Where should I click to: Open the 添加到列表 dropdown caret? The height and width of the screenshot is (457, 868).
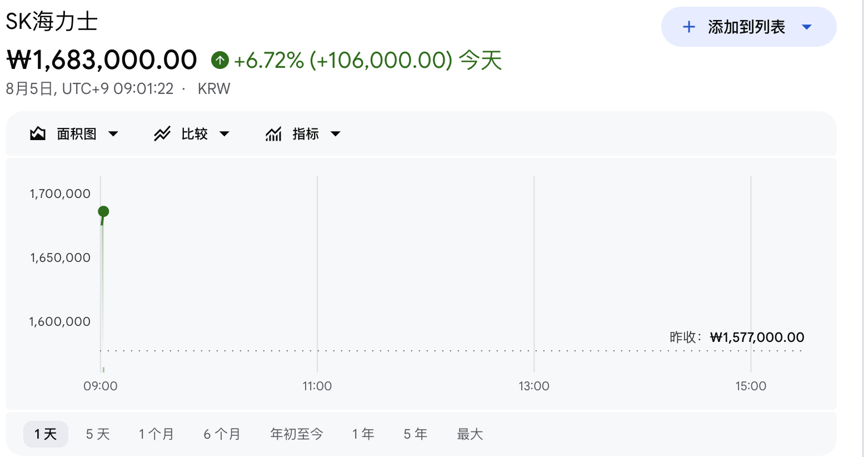pos(807,27)
